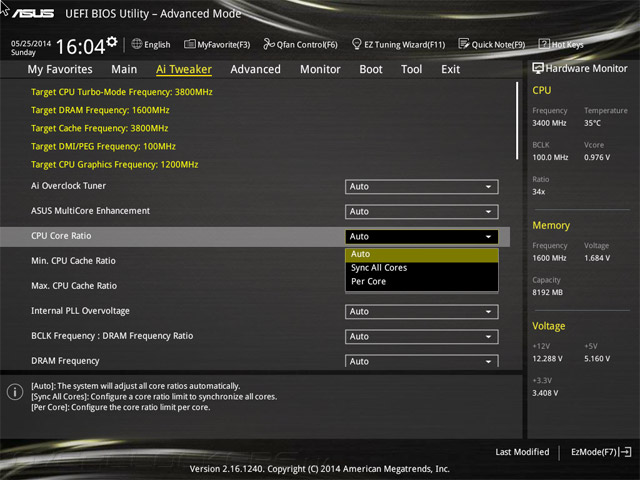Select Max. CPU Cache Ratio row
This screenshot has width=640, height=480.
pos(255,286)
